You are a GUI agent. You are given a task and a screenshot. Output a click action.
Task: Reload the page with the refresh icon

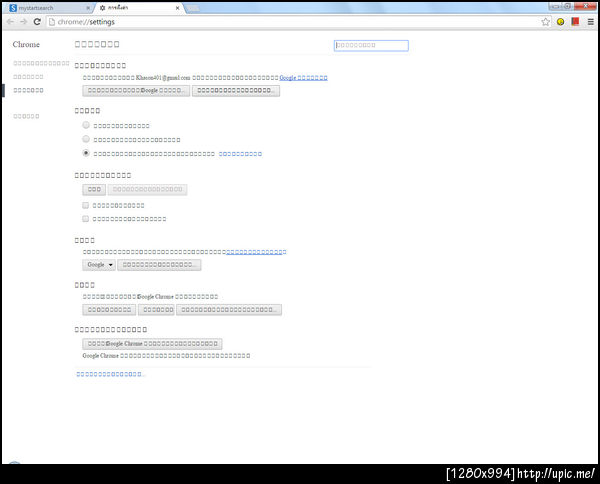[x=37, y=22]
